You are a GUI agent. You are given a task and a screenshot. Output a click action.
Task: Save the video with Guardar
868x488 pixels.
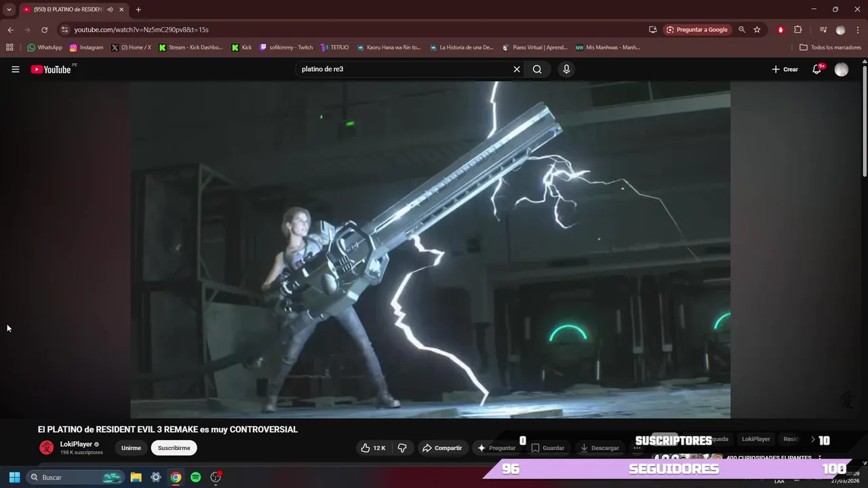pos(548,448)
